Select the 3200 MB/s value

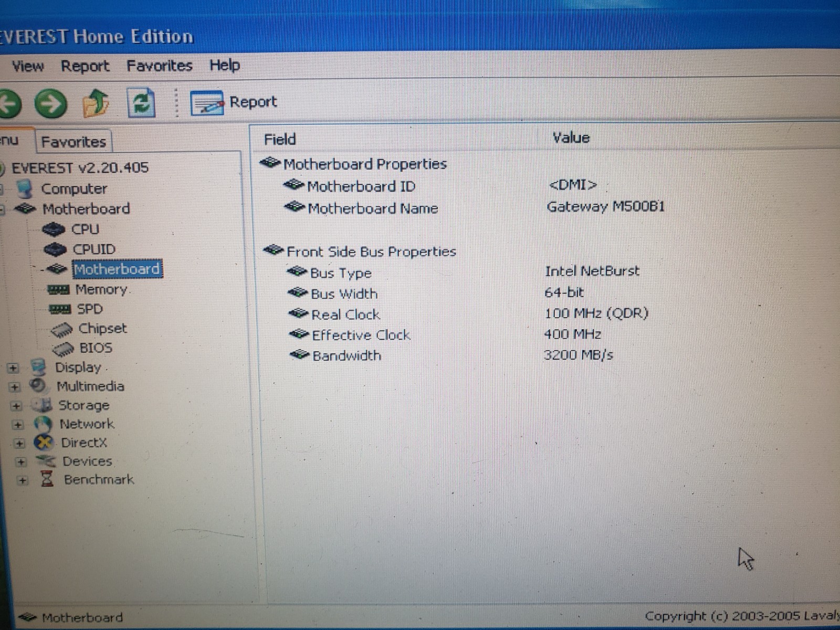(578, 355)
